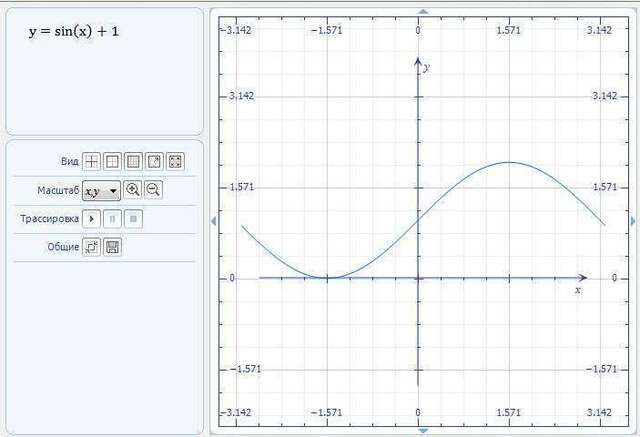Toggle the outer frame icon in Вид row
This screenshot has height=437, width=640.
(x=112, y=162)
